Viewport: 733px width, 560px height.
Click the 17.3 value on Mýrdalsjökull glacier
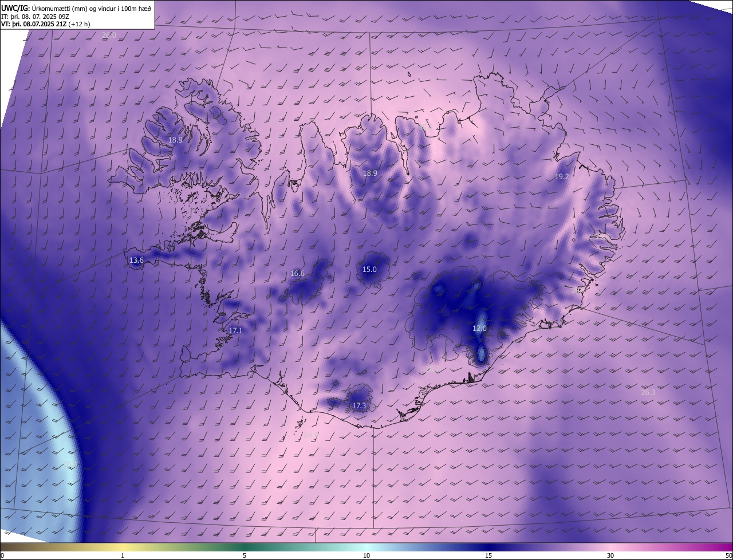click(x=358, y=406)
